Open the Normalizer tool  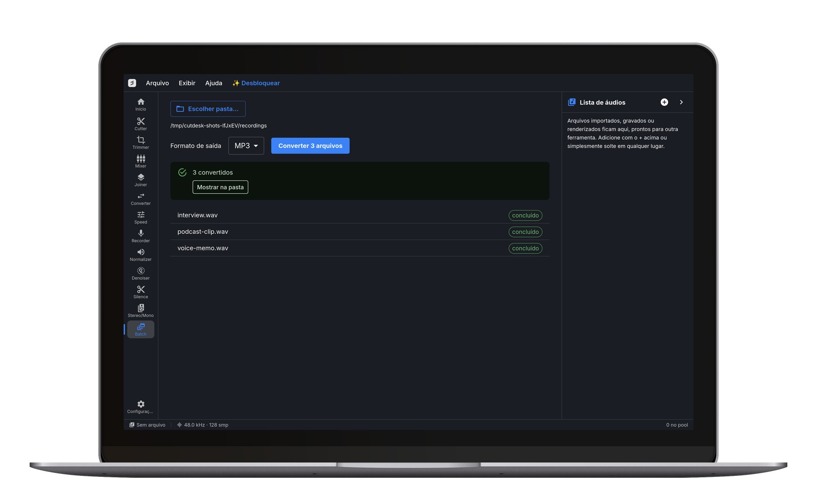click(140, 255)
